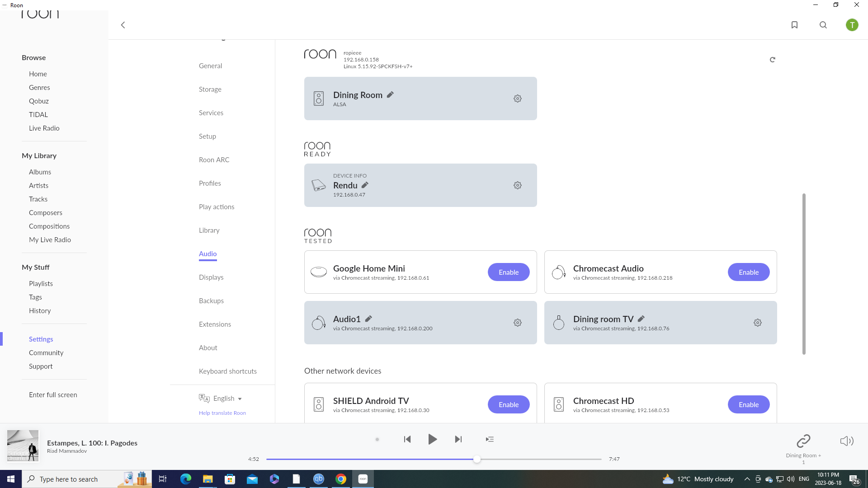Click the Dining Room zone link icon
Image resolution: width=868 pixels, height=488 pixels.
803,441
